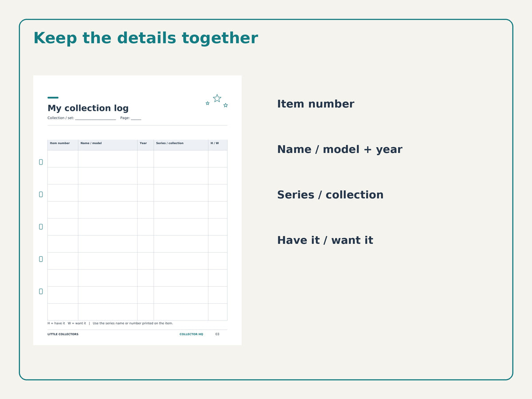Image resolution: width=532 pixels, height=399 pixels.
Task: Click the blank line after "Page:"
Action: (136, 118)
